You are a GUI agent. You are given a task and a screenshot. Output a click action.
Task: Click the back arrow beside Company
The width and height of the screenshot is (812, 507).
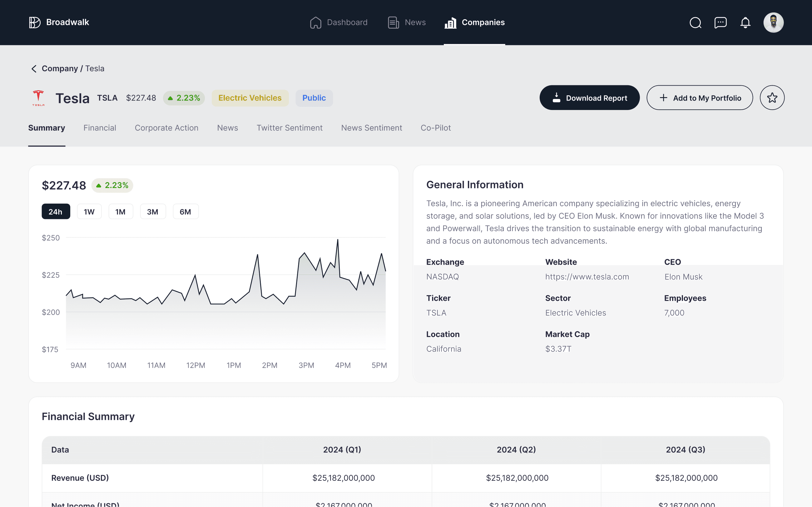point(34,69)
